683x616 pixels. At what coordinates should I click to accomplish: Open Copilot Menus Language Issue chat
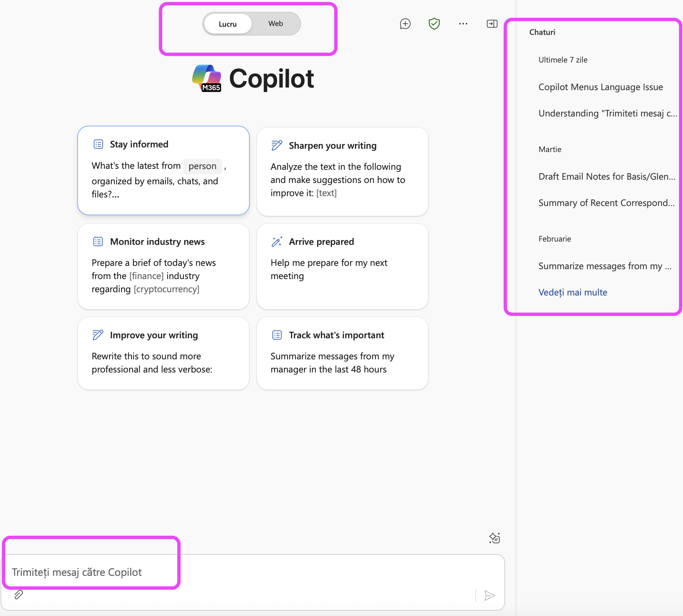(600, 87)
